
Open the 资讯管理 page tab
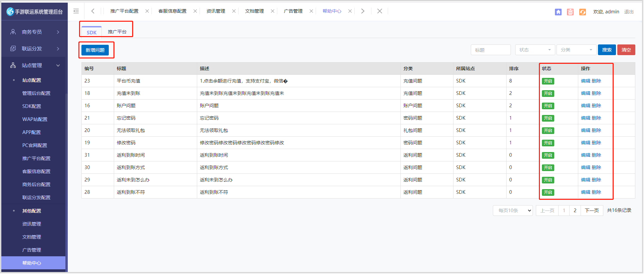216,11
